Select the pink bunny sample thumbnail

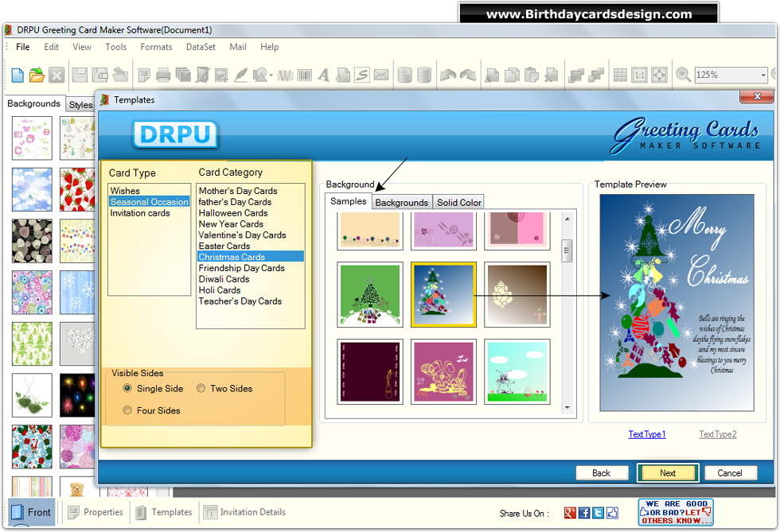pos(444,371)
